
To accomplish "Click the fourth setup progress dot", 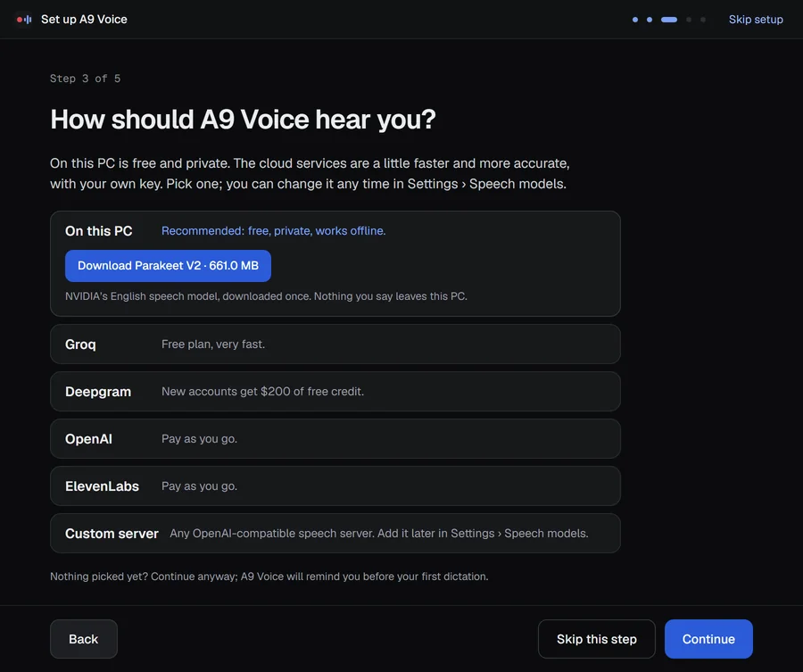I will [689, 20].
